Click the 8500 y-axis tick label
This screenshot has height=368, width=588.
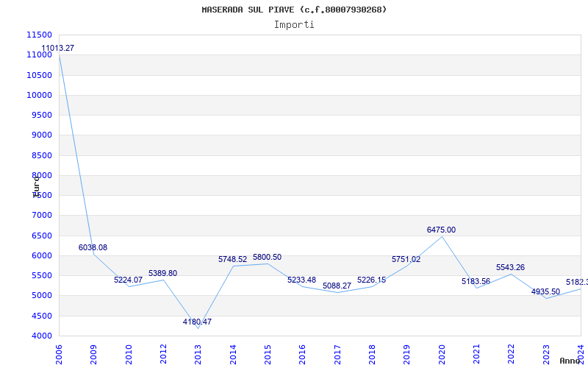pos(41,155)
